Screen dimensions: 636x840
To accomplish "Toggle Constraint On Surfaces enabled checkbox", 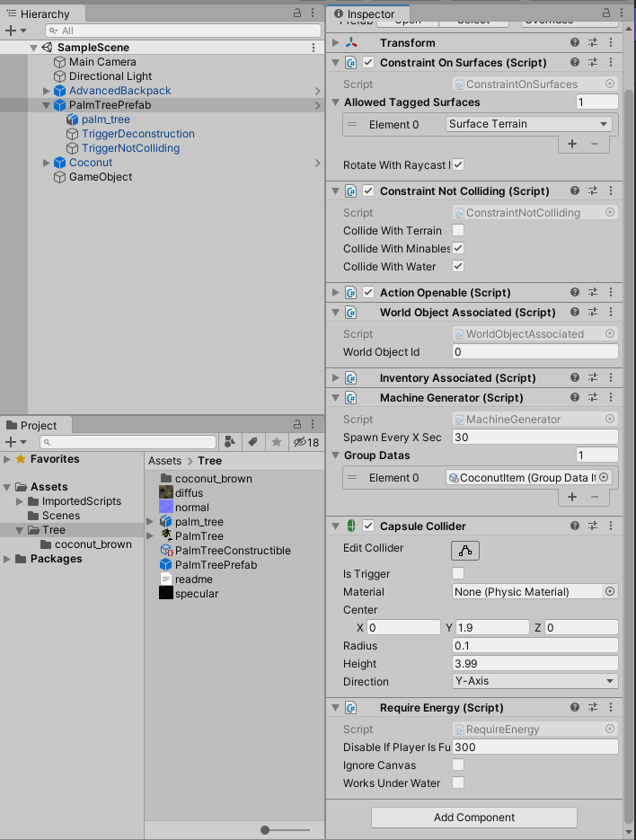I will 368,62.
